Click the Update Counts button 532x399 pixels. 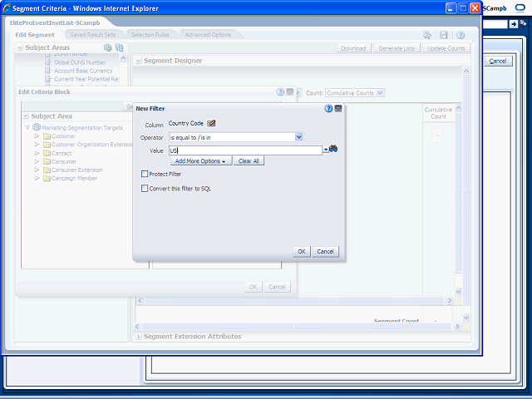pos(446,48)
